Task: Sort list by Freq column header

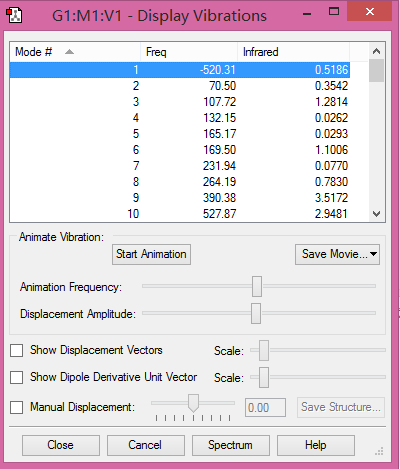Action: [x=189, y=52]
